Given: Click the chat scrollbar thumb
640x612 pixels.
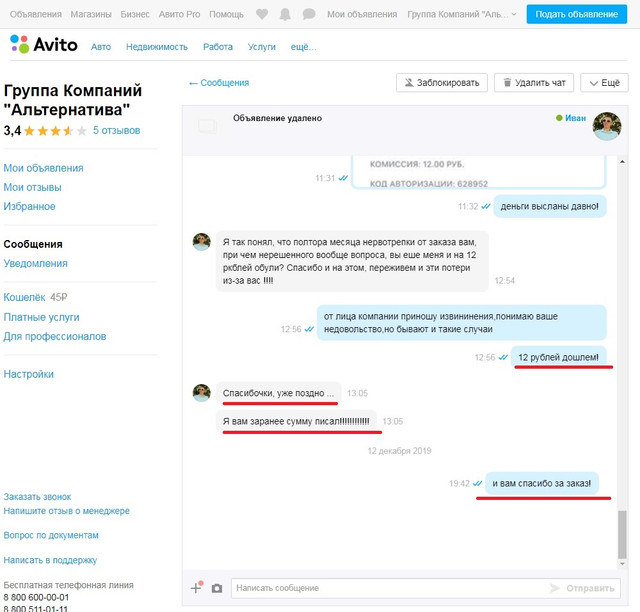Looking at the screenshot, I should pos(622,534).
